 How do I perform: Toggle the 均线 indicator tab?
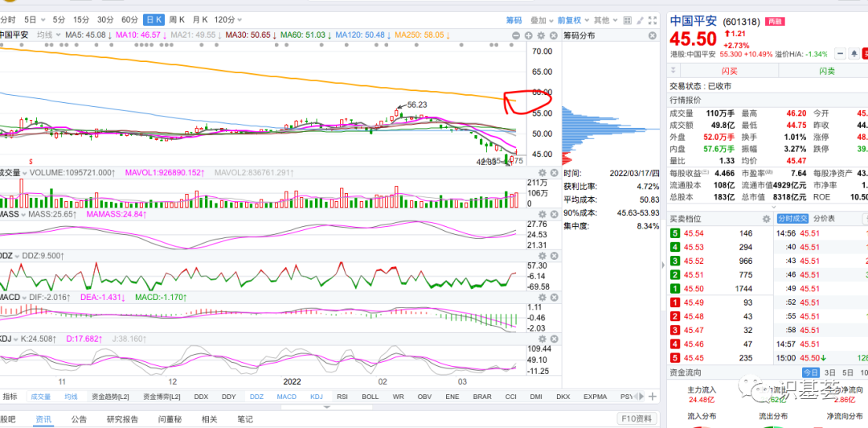(71, 397)
